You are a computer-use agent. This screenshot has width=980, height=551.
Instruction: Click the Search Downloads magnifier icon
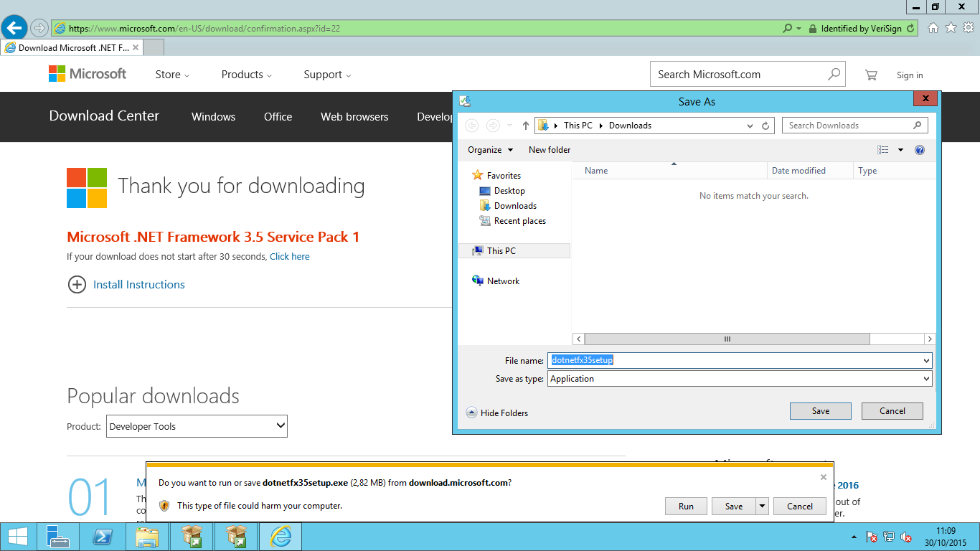click(917, 126)
